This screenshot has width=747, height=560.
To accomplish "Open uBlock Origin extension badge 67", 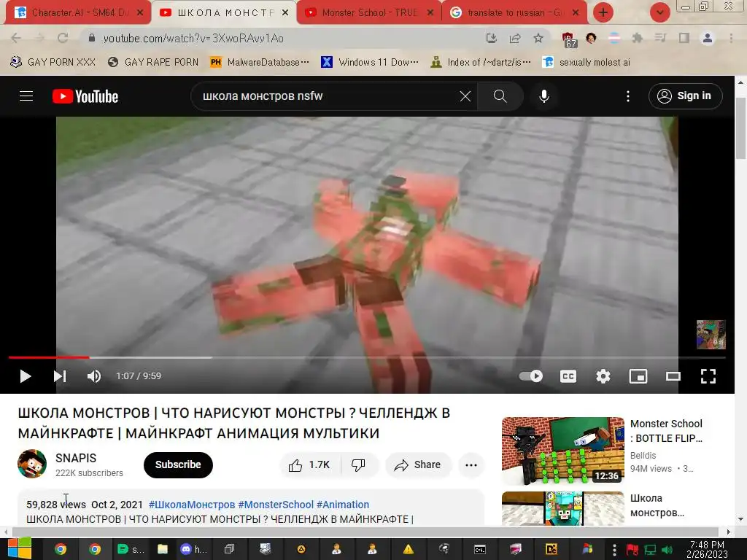I will pyautogui.click(x=568, y=40).
